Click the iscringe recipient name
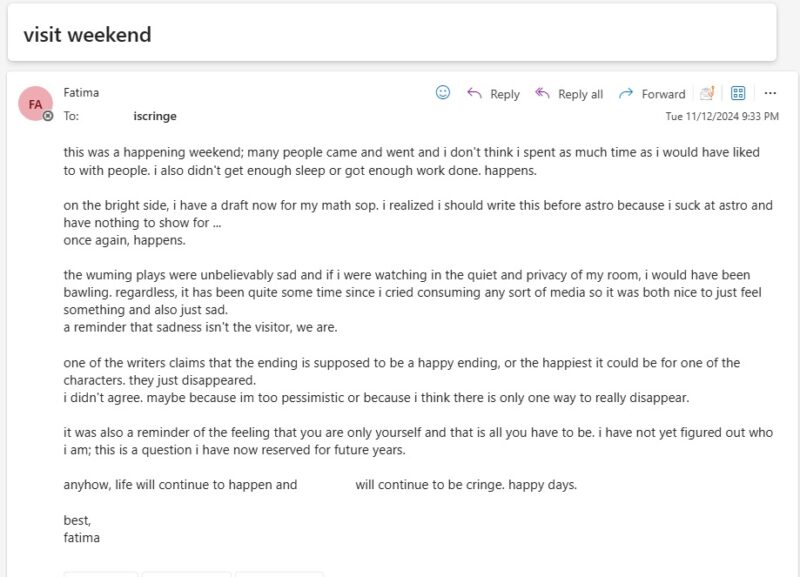Screen dimensions: 800x577 point(156,116)
